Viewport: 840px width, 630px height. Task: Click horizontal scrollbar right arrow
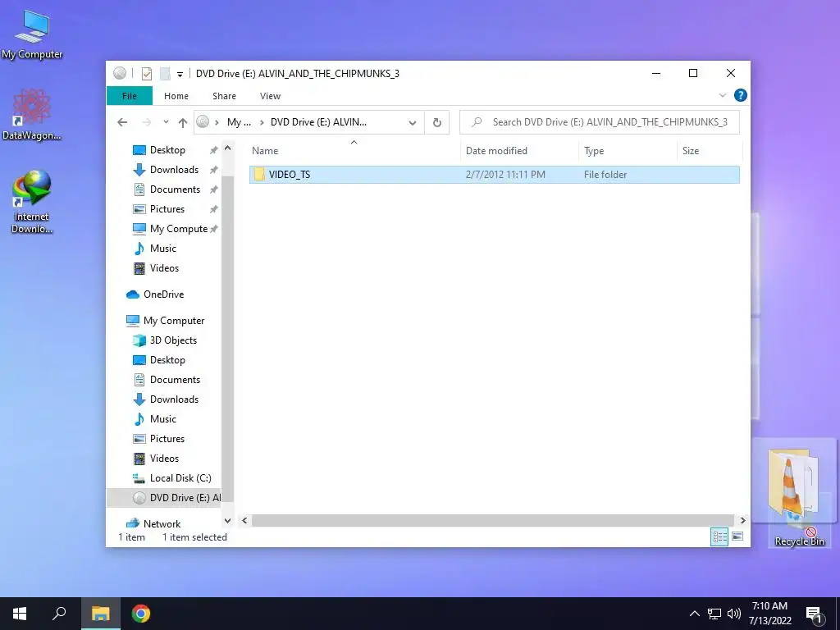742,521
